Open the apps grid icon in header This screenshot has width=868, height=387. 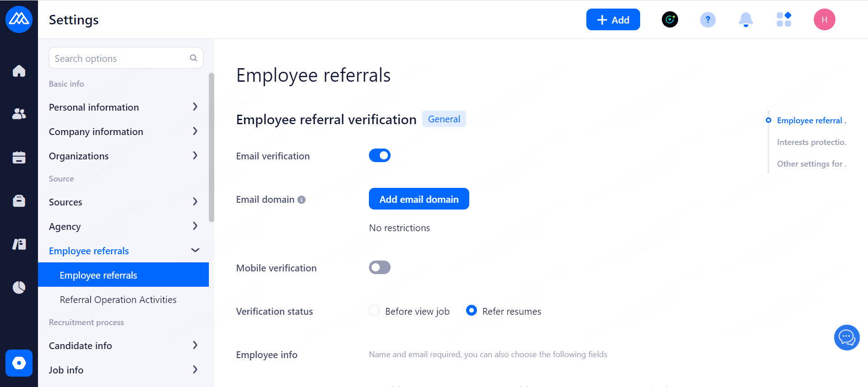783,19
